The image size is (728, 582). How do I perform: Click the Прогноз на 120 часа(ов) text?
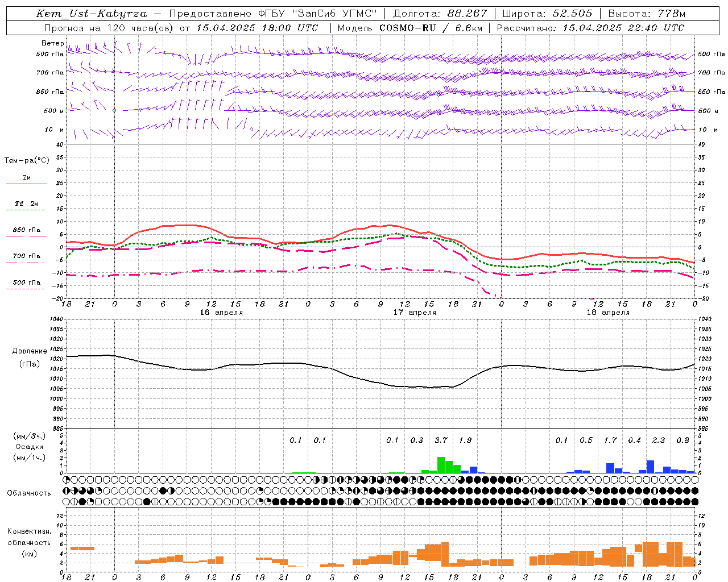109,28
